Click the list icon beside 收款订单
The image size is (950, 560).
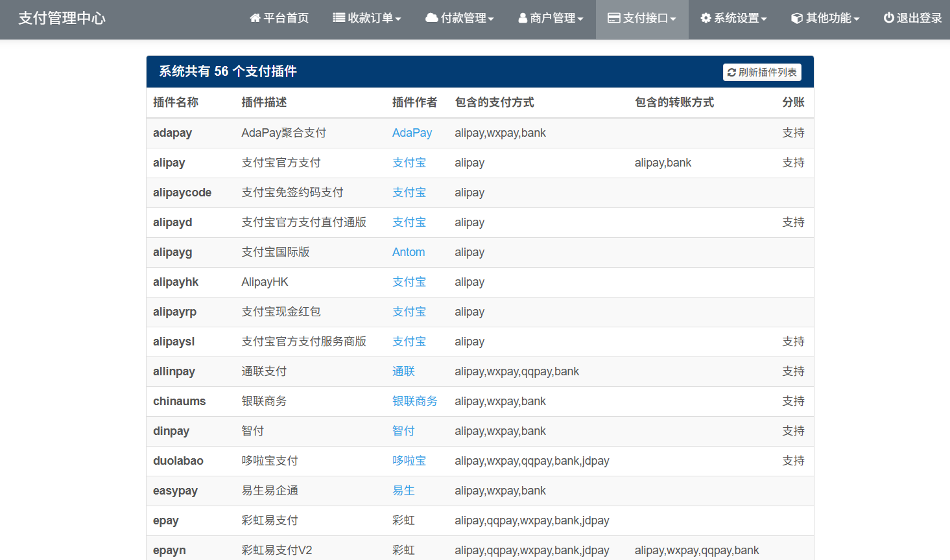338,18
